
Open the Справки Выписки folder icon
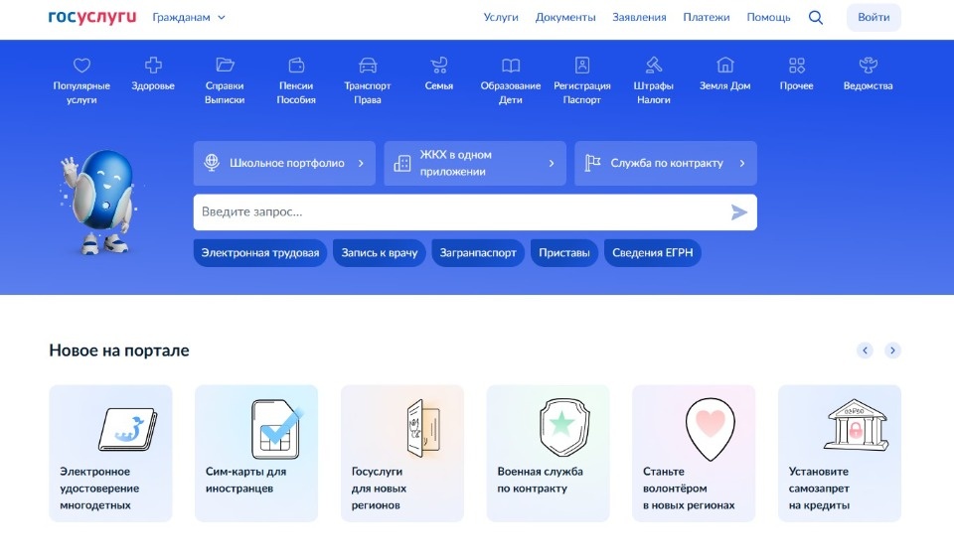(225, 66)
